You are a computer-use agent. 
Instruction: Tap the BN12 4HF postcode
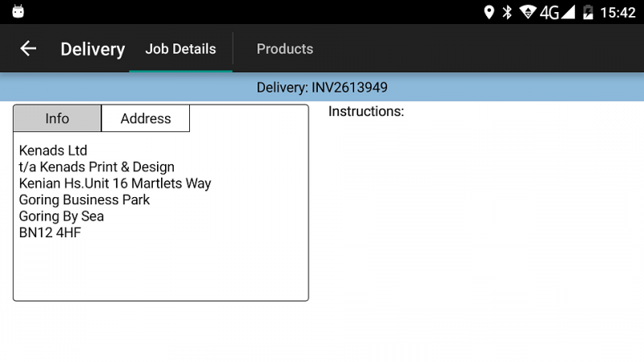click(50, 233)
